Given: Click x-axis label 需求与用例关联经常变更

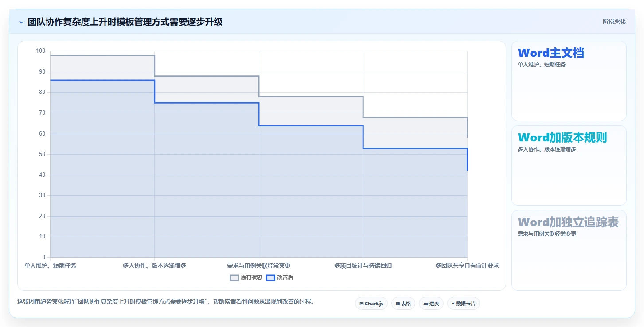Looking at the screenshot, I should click(259, 265).
